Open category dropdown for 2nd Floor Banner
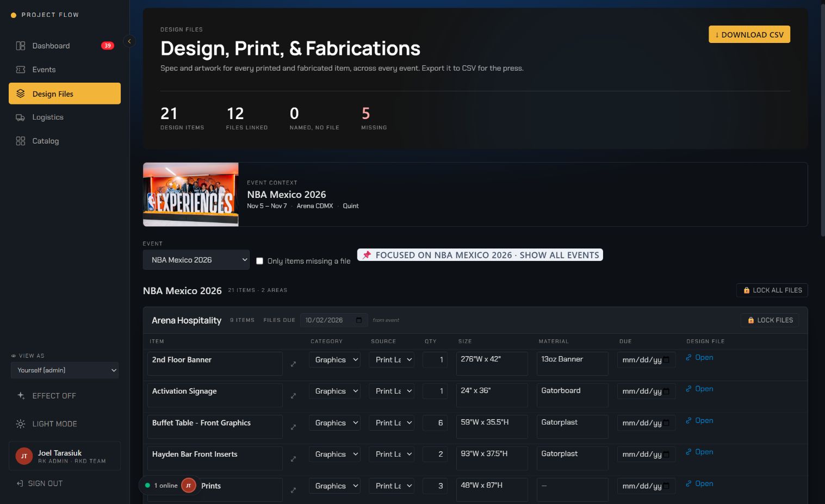 click(334, 360)
